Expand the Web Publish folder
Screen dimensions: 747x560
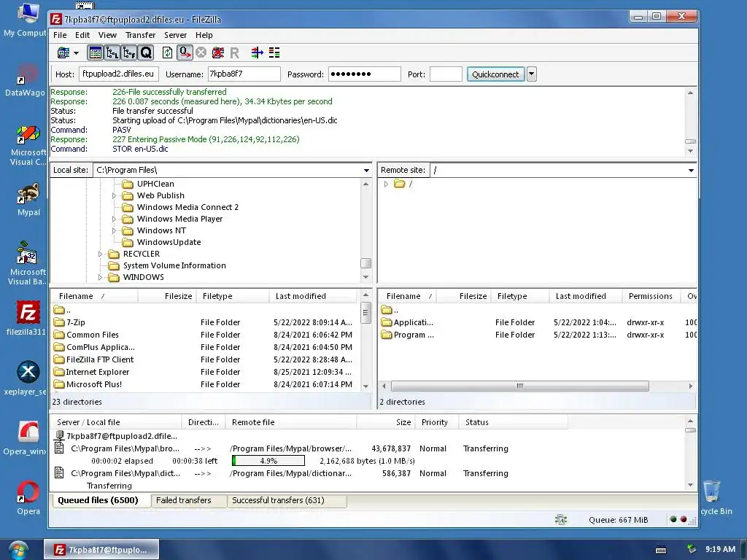pyautogui.click(x=114, y=195)
